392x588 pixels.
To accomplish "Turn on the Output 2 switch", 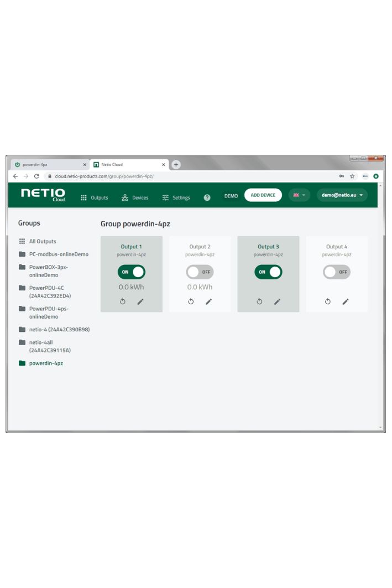I will (x=200, y=272).
